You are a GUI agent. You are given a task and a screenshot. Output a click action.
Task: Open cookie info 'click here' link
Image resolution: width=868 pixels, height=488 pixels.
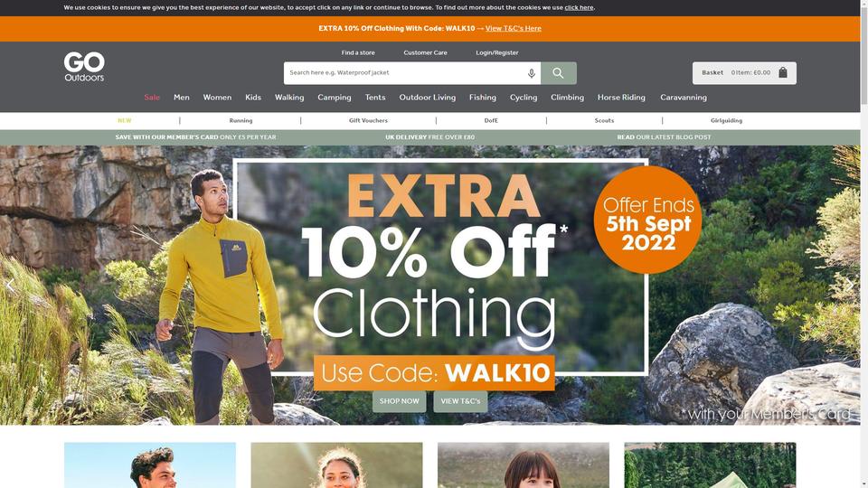[579, 8]
